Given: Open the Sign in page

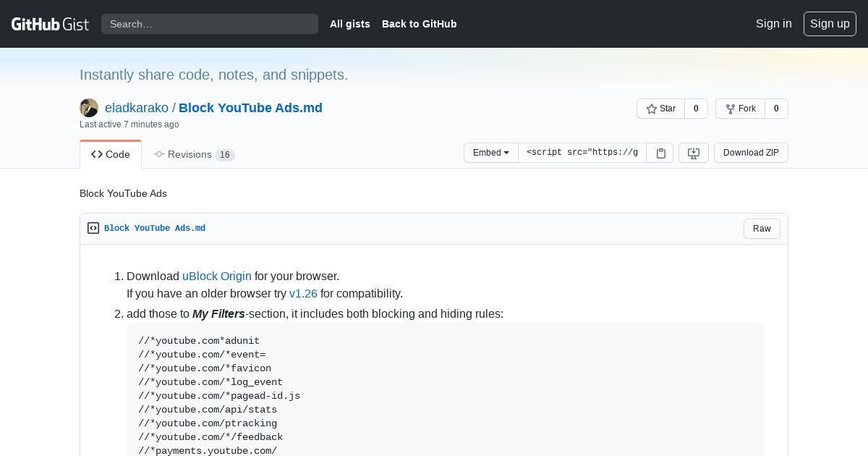Looking at the screenshot, I should [773, 24].
